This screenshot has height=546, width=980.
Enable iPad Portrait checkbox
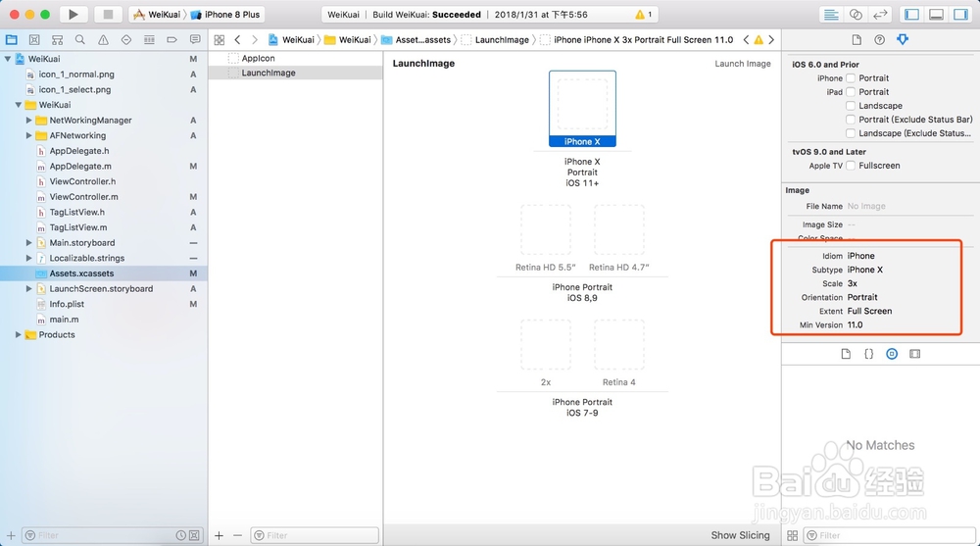pyautogui.click(x=851, y=92)
